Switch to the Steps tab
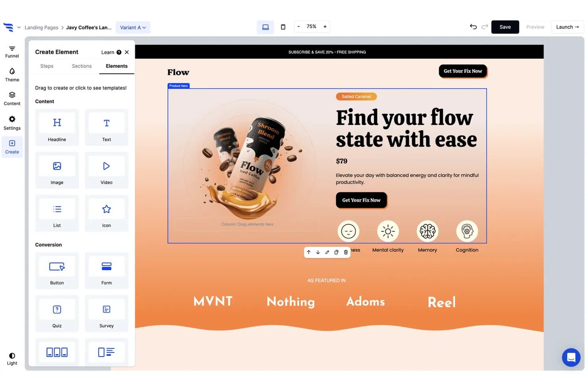 [47, 66]
